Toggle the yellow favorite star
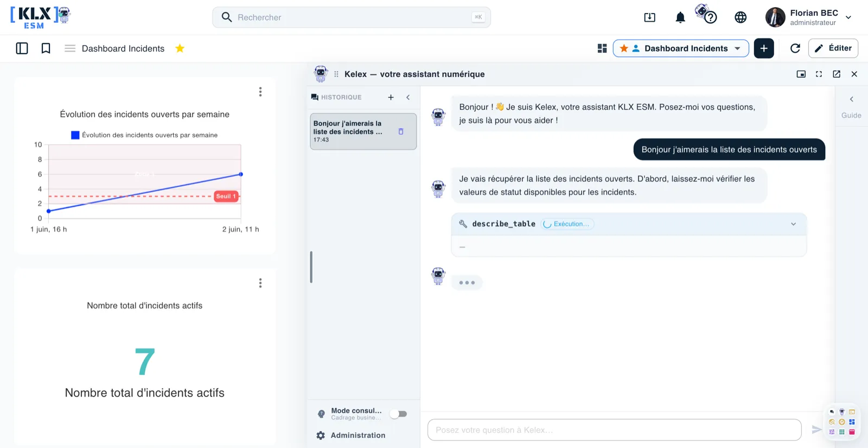The width and height of the screenshot is (868, 448). 180,48
